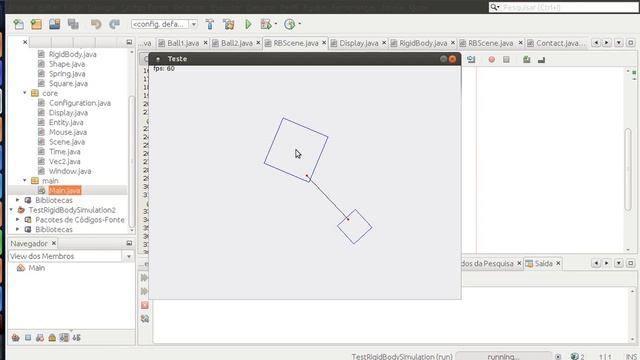Switch to Ball1.java editor tab
The image size is (640, 360).
click(183, 43)
